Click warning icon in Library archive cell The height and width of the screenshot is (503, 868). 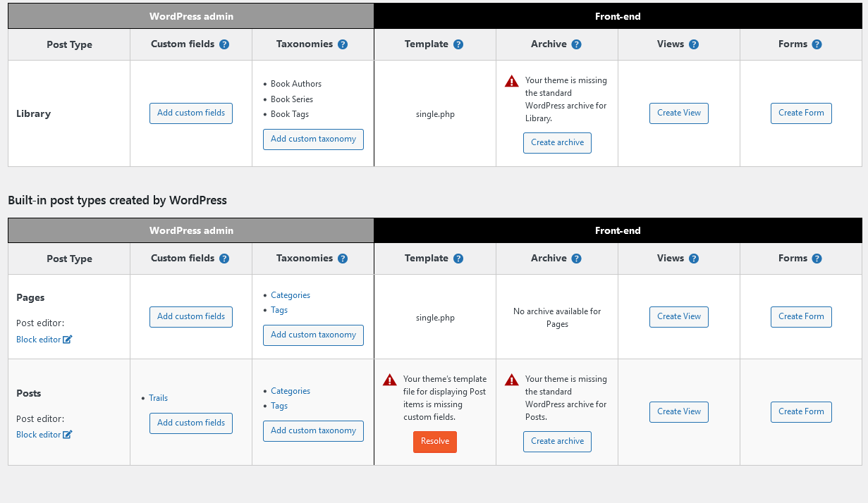[512, 82]
